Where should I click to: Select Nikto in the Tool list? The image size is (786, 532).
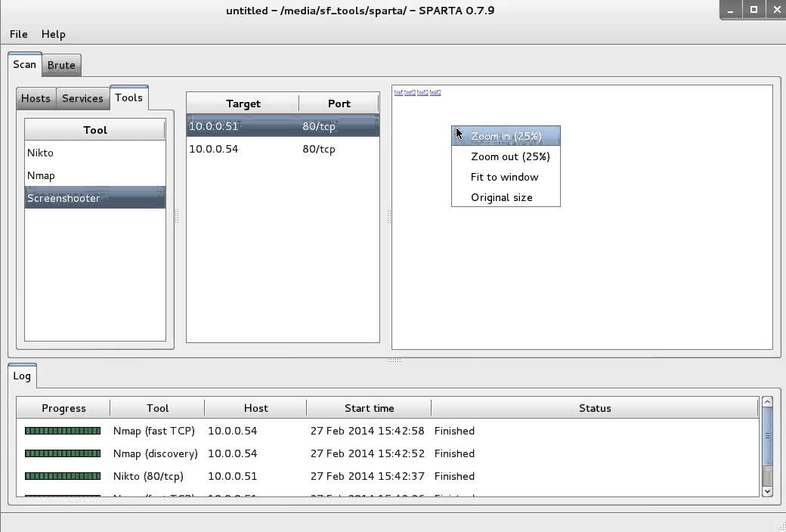pyautogui.click(x=94, y=153)
